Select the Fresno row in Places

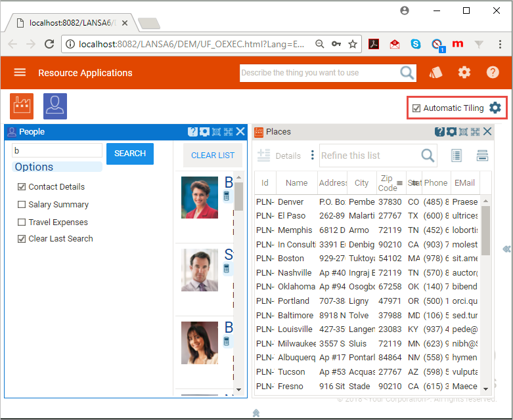click(367, 387)
